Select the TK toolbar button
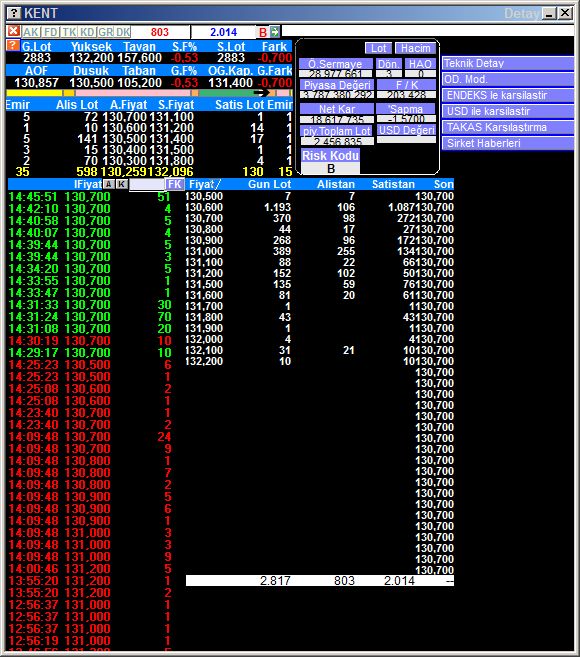Viewport: 580px width, 657px height. (69, 32)
